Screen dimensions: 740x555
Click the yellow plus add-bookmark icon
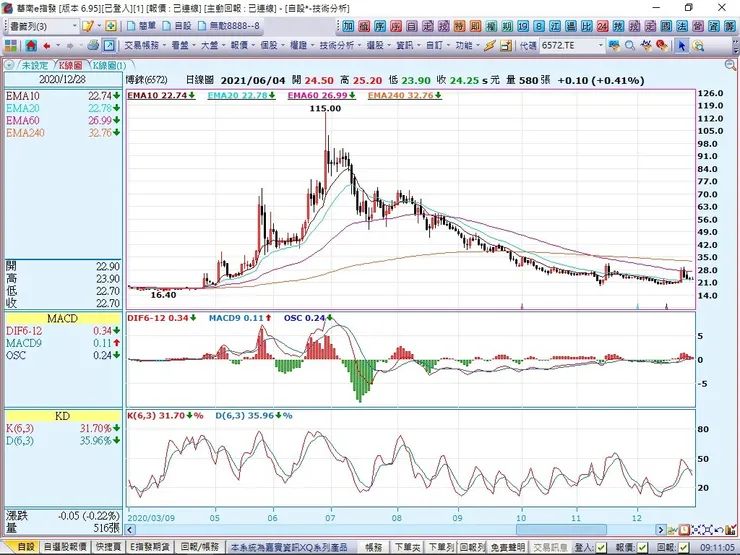click(x=111, y=26)
